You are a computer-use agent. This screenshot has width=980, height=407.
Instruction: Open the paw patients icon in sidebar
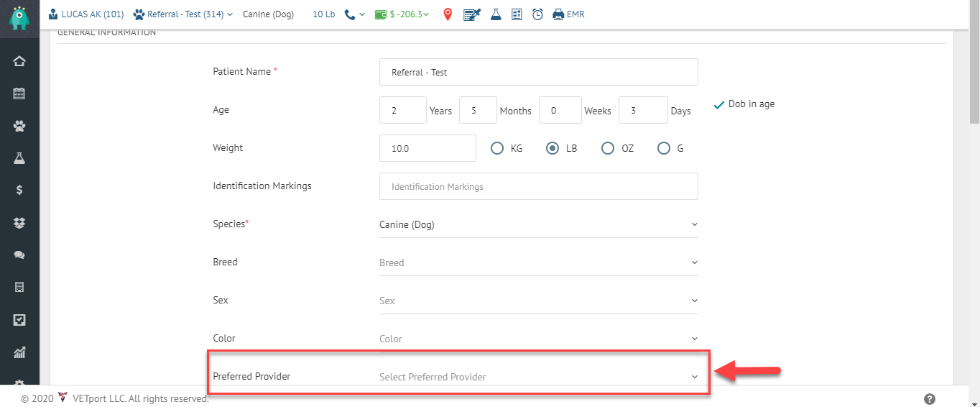pyautogui.click(x=19, y=126)
